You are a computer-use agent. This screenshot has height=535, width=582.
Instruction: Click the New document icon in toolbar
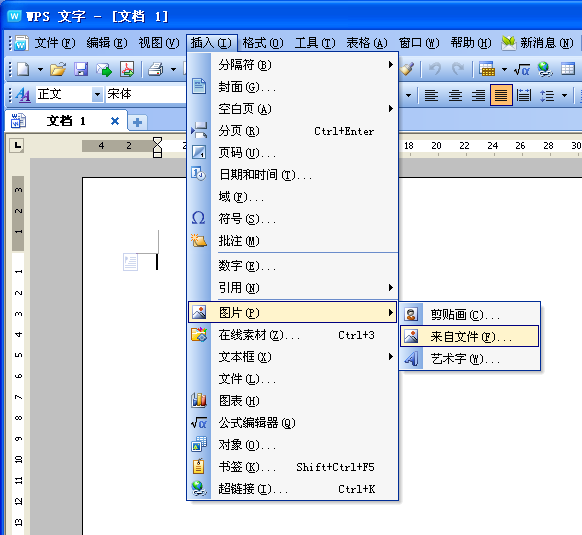23,69
